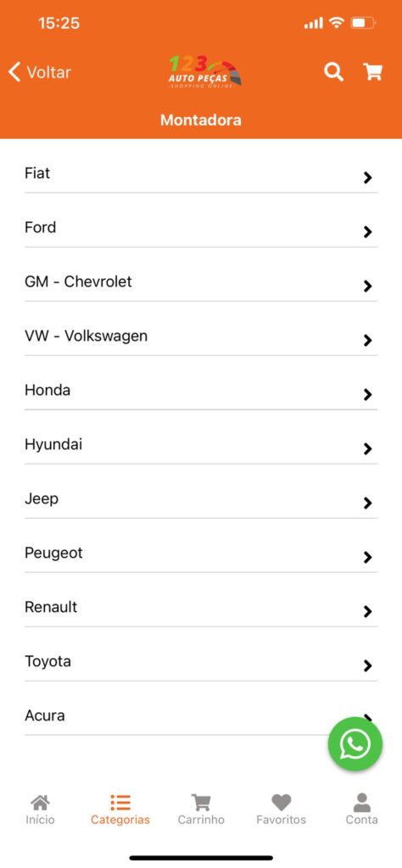Expand the Renault row chevron

368,611
